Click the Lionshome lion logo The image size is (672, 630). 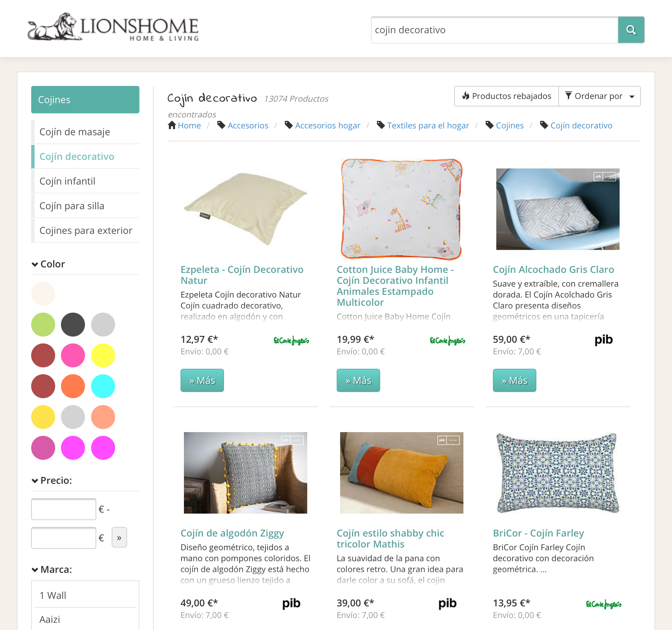pos(113,27)
